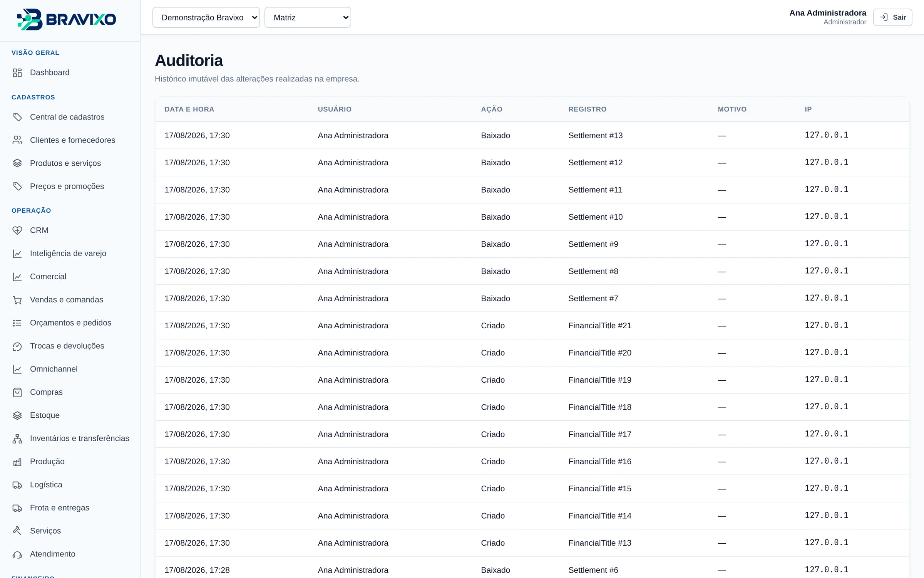Open the Matriz branch dropdown

[x=308, y=17]
